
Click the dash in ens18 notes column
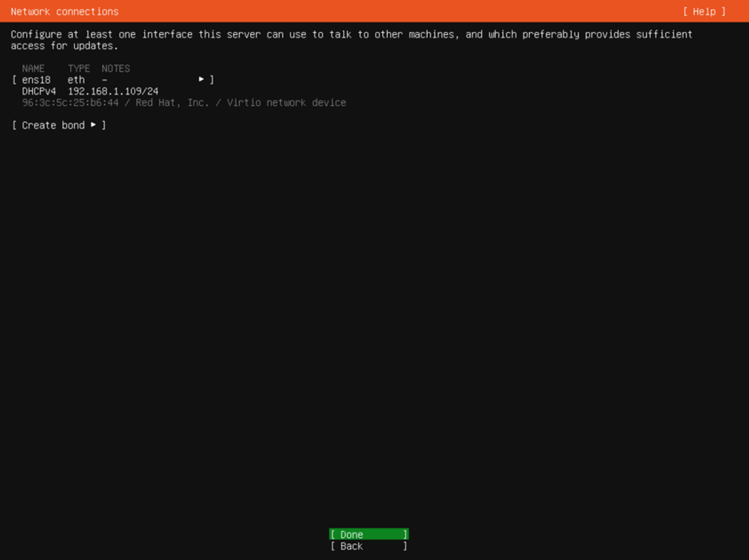(x=104, y=80)
